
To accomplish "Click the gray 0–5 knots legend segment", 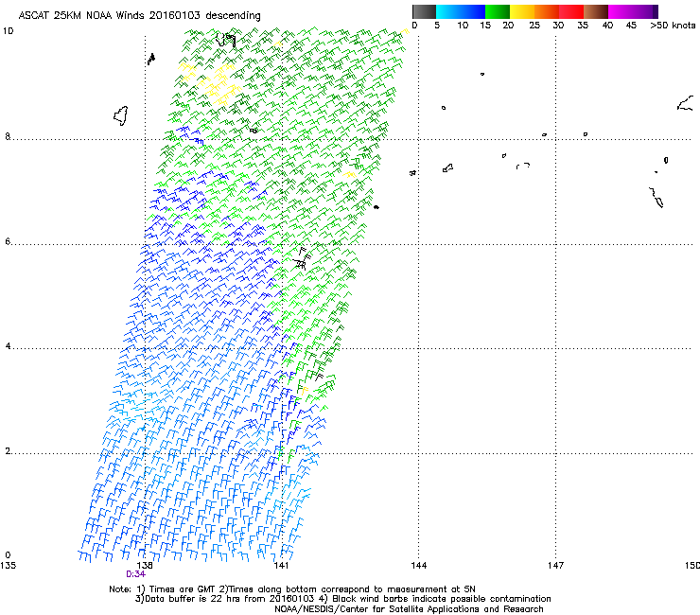I will click(424, 11).
